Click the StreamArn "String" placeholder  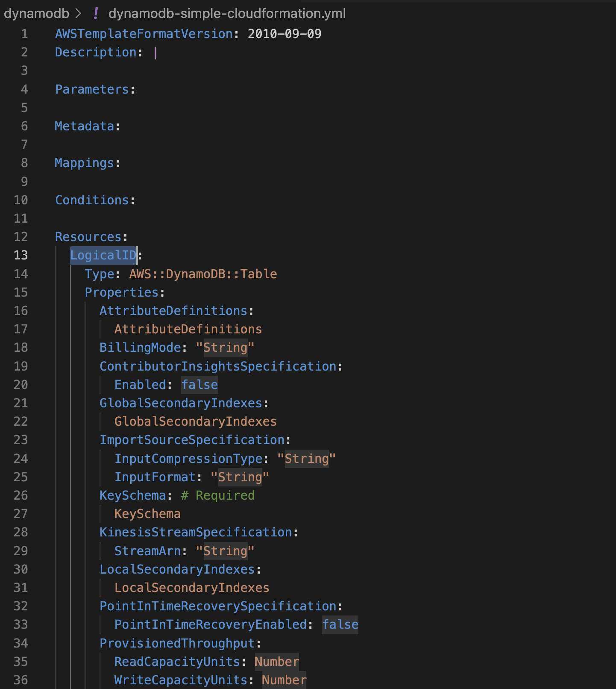(x=225, y=551)
